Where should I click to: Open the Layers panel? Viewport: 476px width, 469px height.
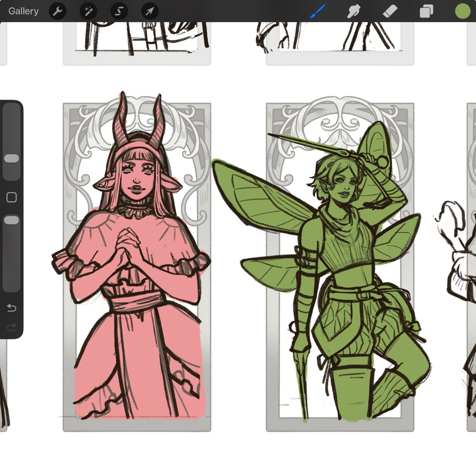point(426,11)
